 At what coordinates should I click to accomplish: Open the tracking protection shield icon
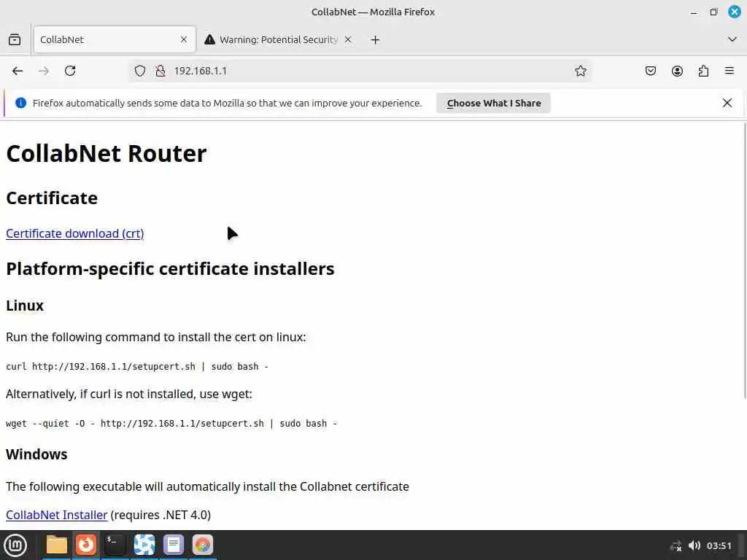click(139, 71)
